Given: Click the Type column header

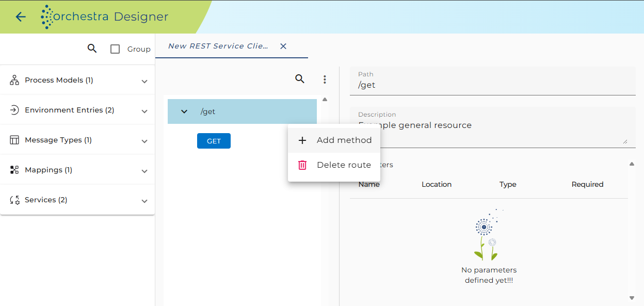Looking at the screenshot, I should [508, 184].
